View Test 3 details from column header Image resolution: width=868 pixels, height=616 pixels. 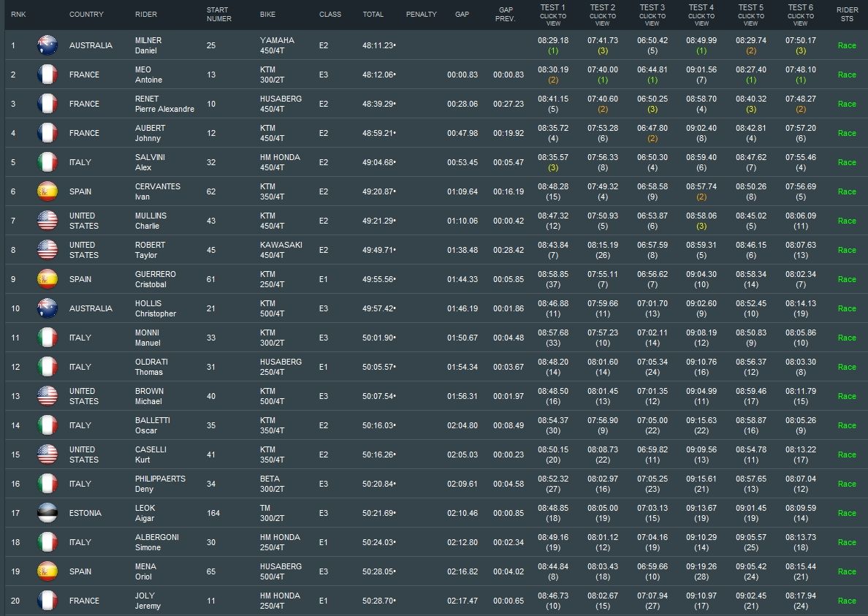(652, 15)
